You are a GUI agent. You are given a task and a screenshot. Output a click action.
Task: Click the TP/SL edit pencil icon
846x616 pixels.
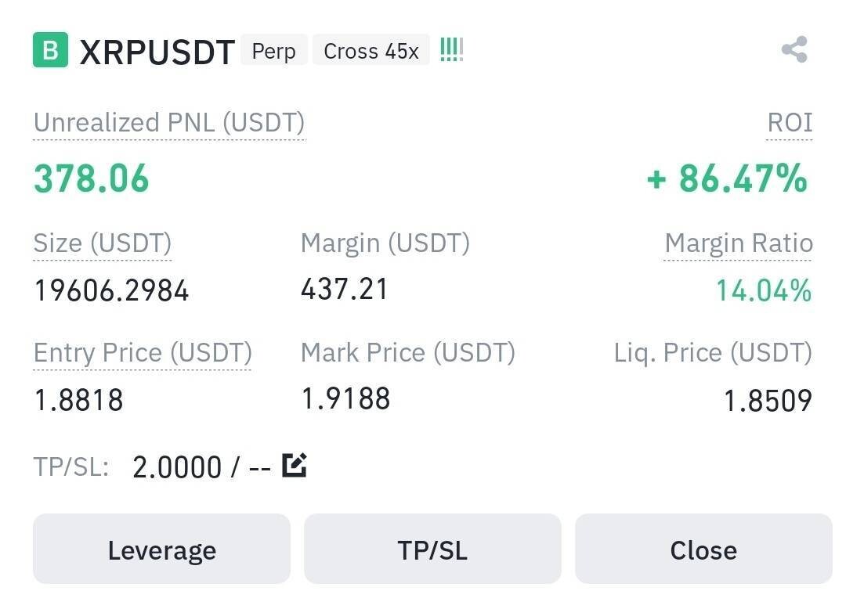[x=294, y=465]
